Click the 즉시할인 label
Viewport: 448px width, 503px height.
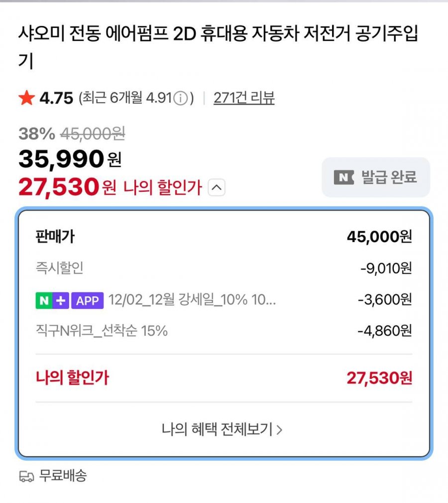60,268
